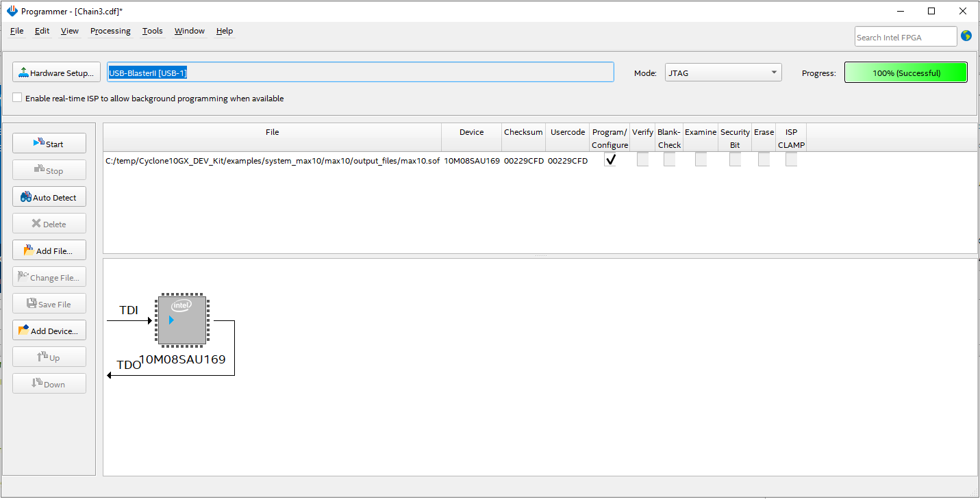
Task: Select the 10M08SAU169 chip icon in chain diagram
Action: coord(182,320)
